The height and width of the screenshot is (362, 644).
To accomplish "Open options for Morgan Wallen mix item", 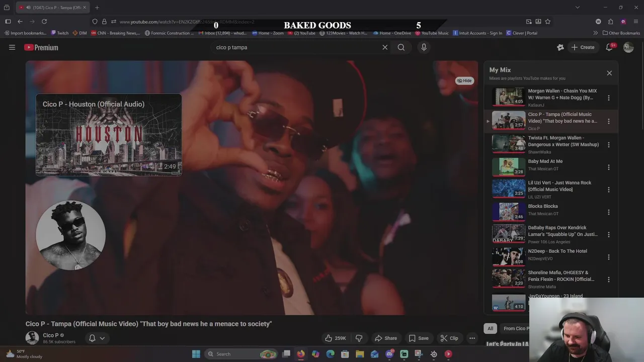I will click(x=608, y=98).
